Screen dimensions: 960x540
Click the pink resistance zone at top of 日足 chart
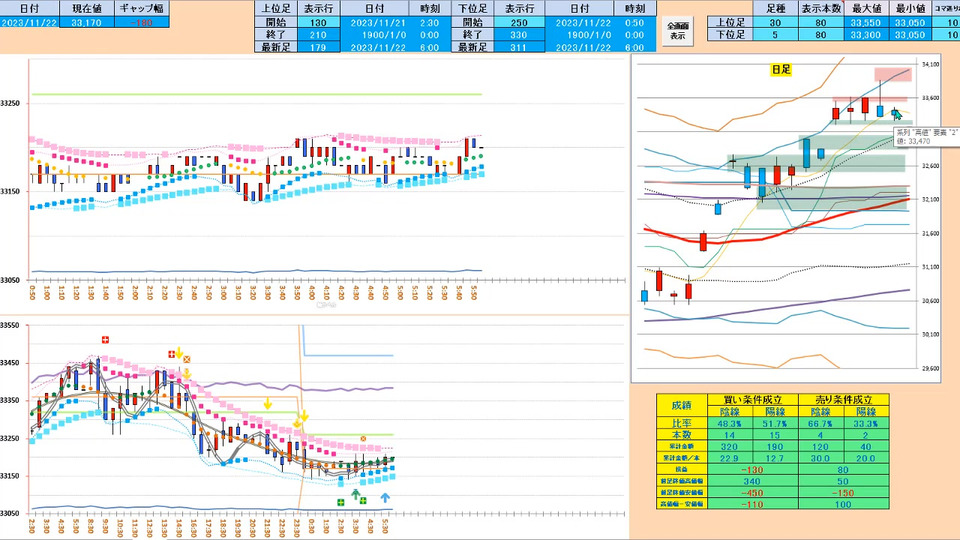(x=893, y=75)
